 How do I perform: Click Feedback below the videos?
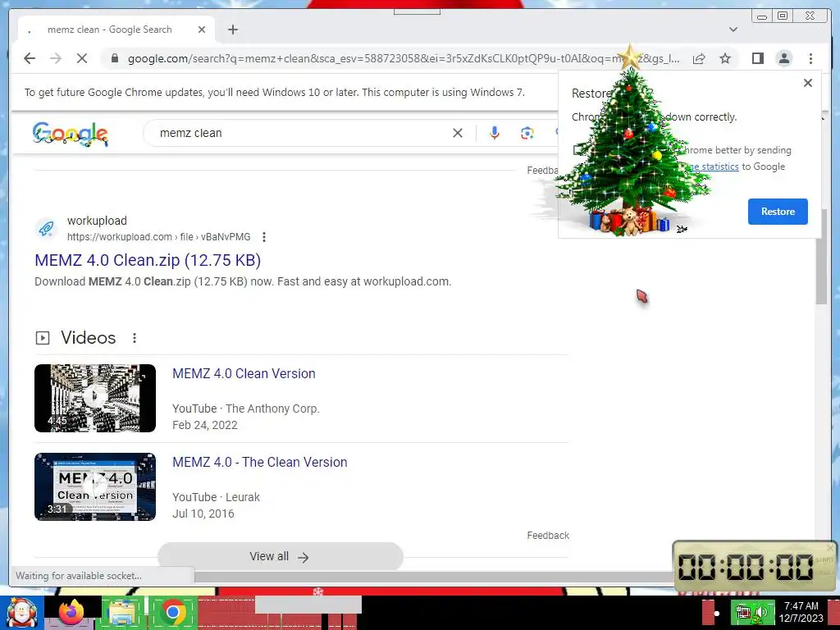(x=548, y=535)
